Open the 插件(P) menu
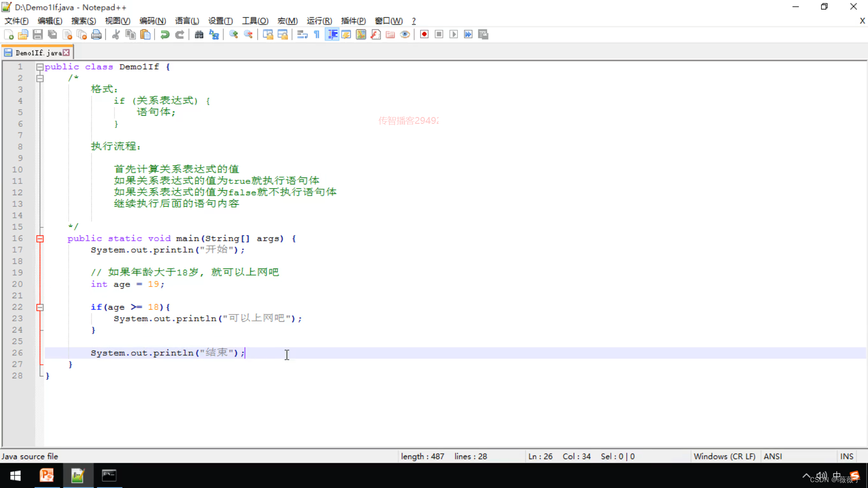The image size is (868, 488). (353, 21)
